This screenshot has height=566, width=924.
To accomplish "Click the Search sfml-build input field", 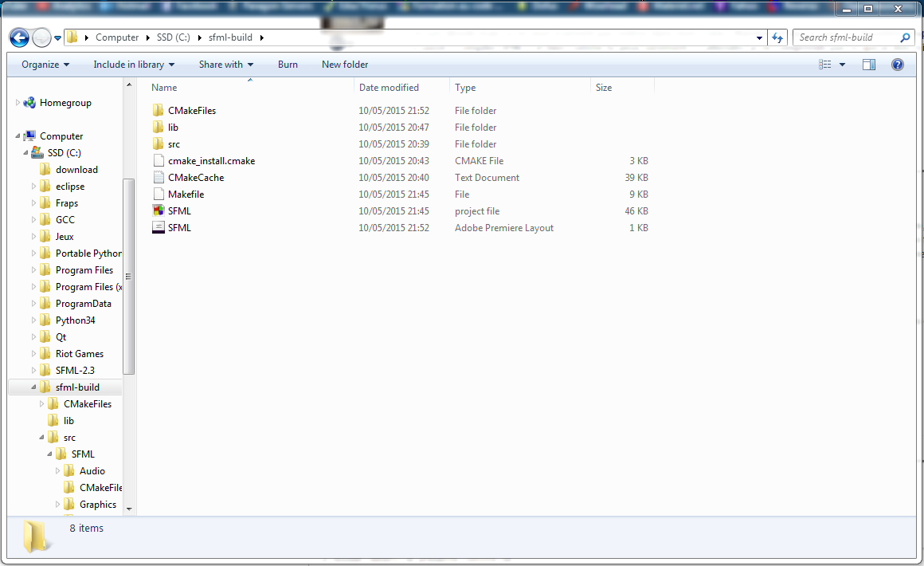I will tap(846, 37).
